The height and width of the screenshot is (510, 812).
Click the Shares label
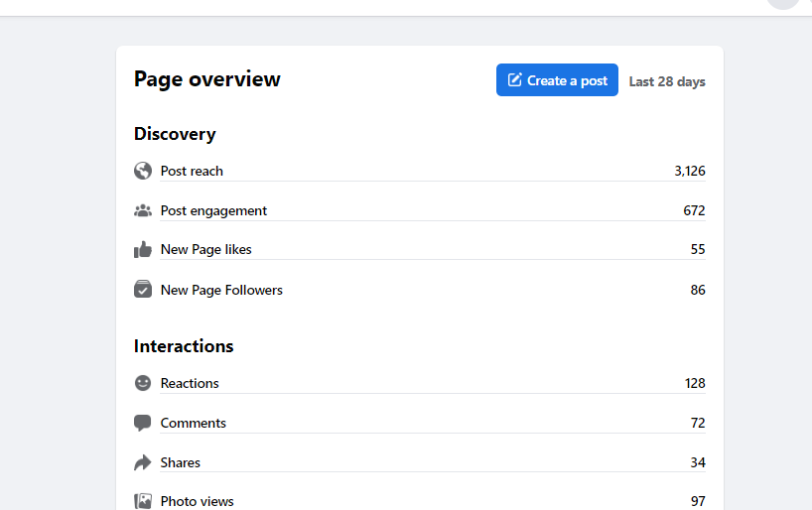[181, 462]
